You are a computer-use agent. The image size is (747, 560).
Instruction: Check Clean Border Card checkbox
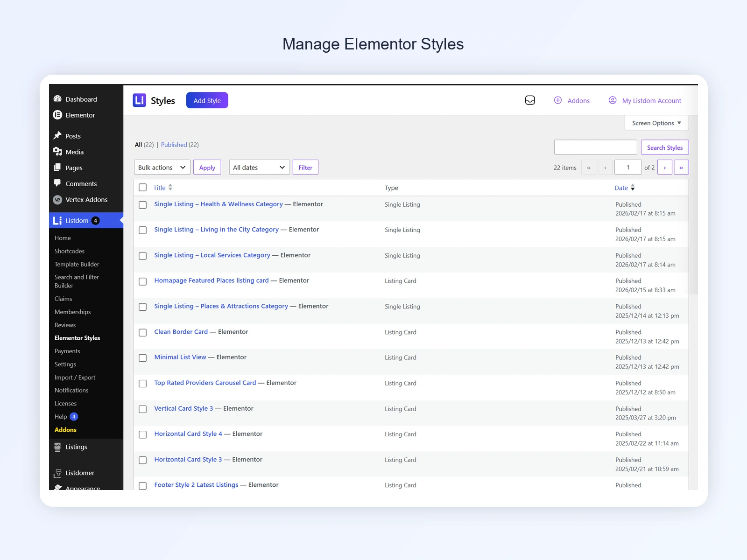click(143, 332)
